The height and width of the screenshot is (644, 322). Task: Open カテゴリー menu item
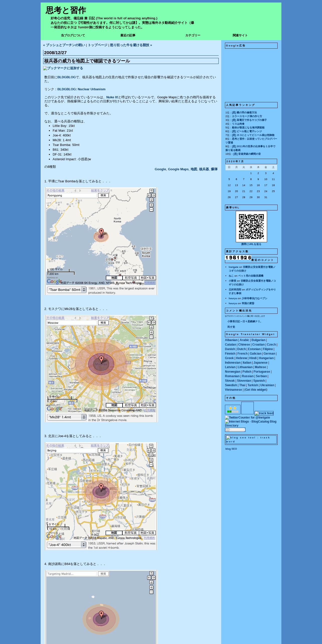coord(193,35)
